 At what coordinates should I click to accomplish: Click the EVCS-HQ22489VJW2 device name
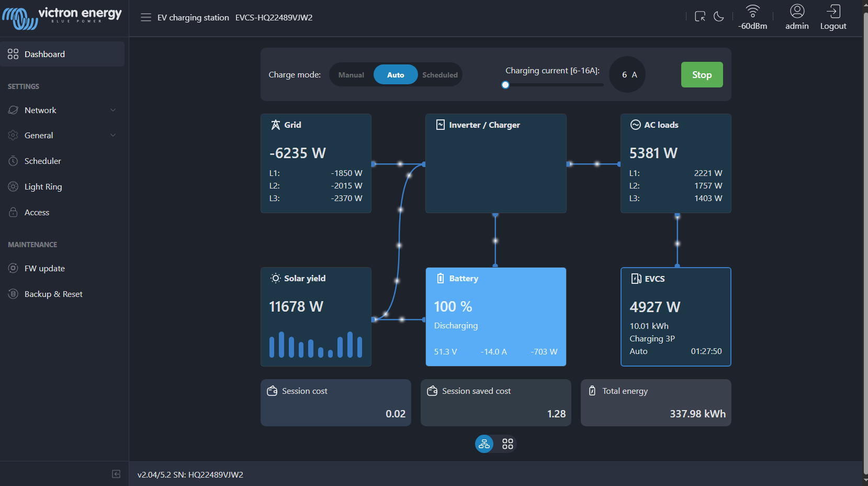tap(274, 17)
